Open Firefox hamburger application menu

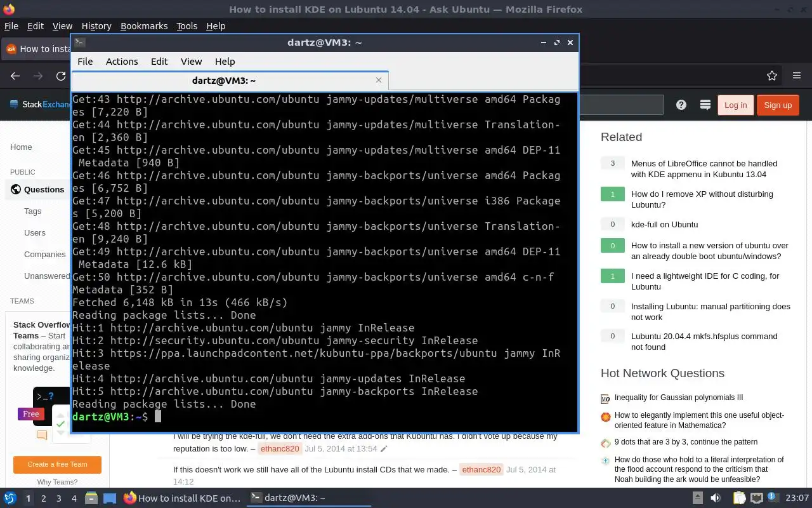tap(797, 76)
